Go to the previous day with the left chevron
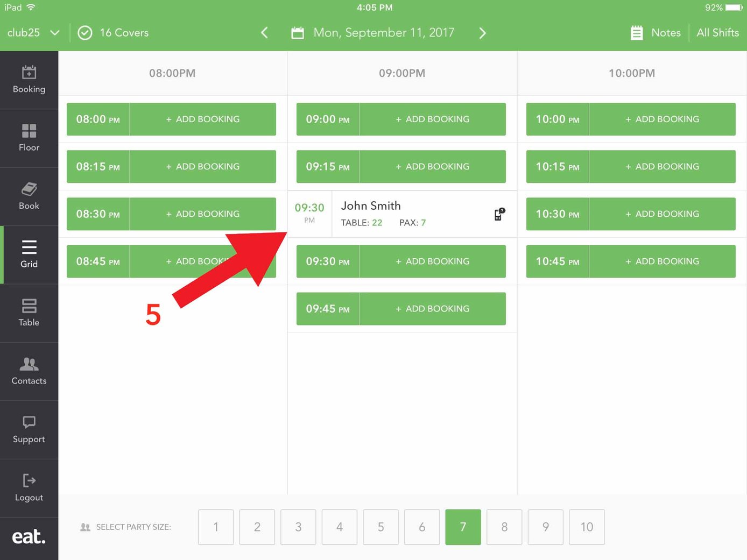 click(x=264, y=32)
